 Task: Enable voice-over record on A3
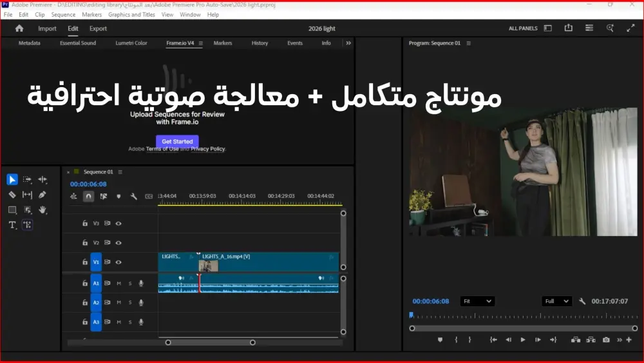coord(141,322)
